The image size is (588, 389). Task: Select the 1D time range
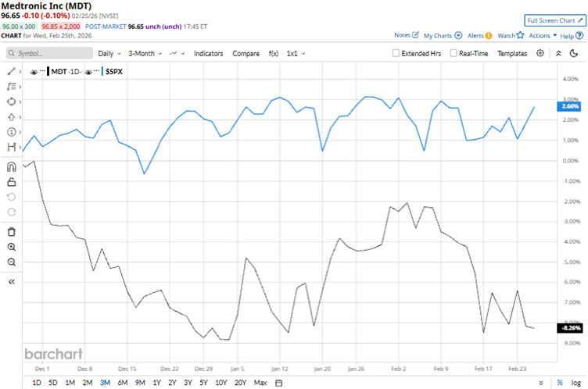tap(37, 383)
